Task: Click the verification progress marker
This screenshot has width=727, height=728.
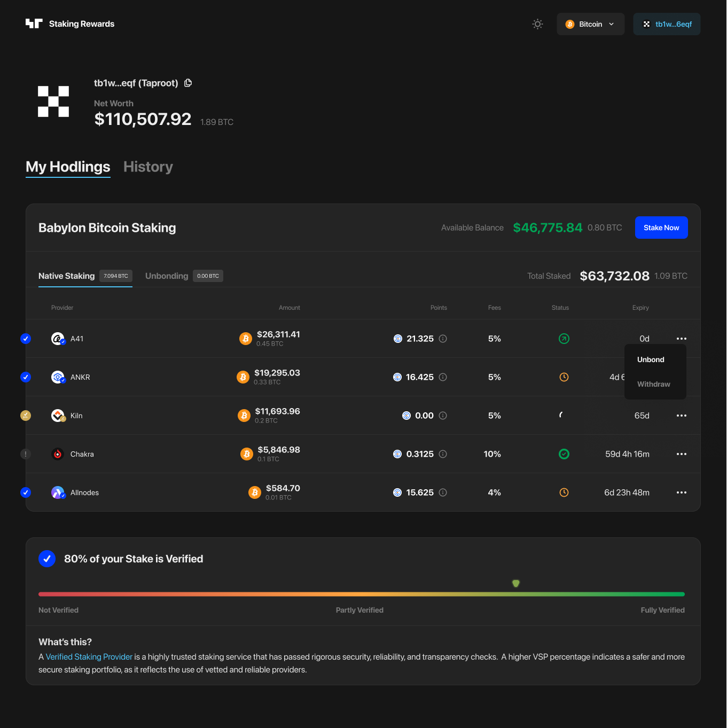Action: coord(516,583)
